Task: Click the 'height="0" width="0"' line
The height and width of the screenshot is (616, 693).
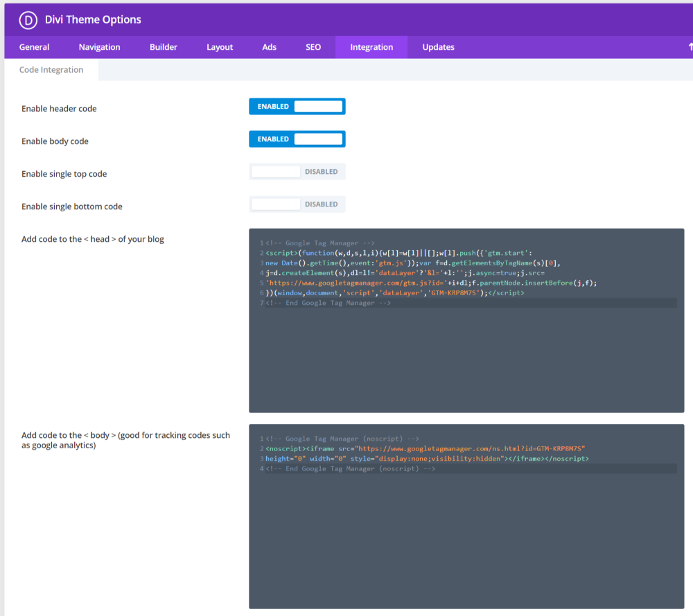Action: point(427,459)
